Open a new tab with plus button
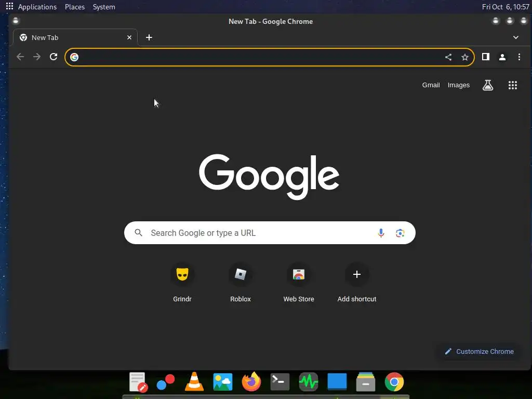 149,37
